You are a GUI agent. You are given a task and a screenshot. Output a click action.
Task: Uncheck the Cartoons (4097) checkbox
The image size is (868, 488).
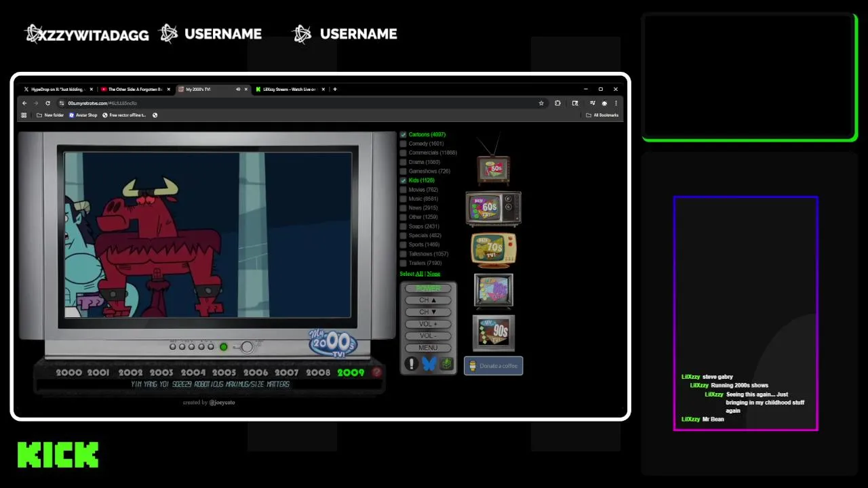click(x=403, y=134)
